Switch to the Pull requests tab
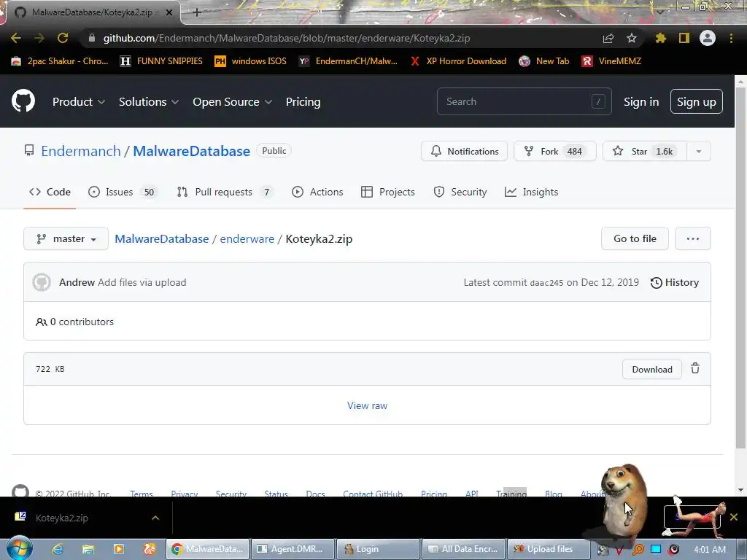Screen dimensions: 747x560 [x=225, y=192]
